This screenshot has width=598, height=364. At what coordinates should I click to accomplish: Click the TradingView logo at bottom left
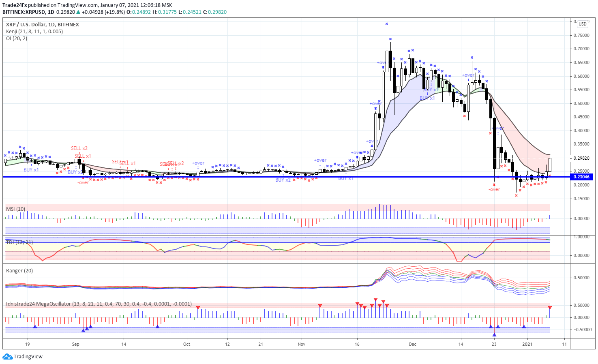22,357
